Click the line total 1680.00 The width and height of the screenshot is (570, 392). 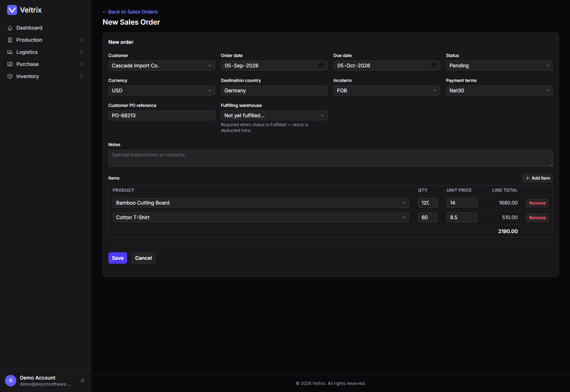point(508,203)
